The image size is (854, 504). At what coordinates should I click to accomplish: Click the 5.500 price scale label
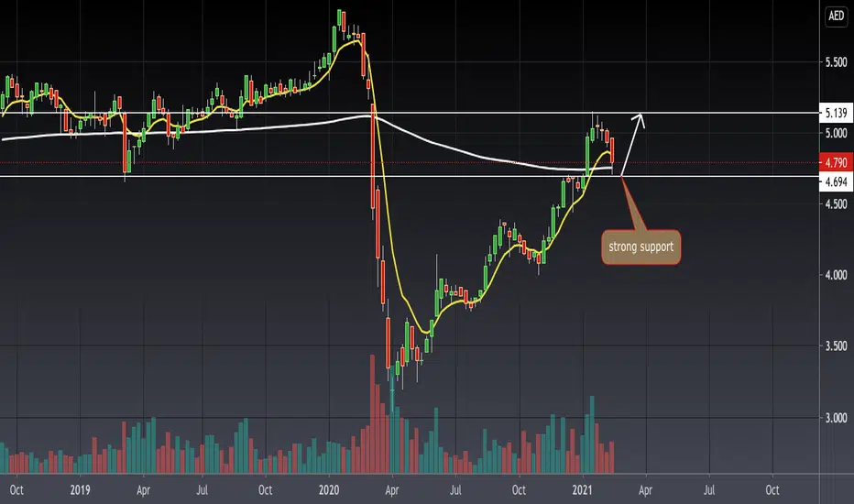(836, 62)
